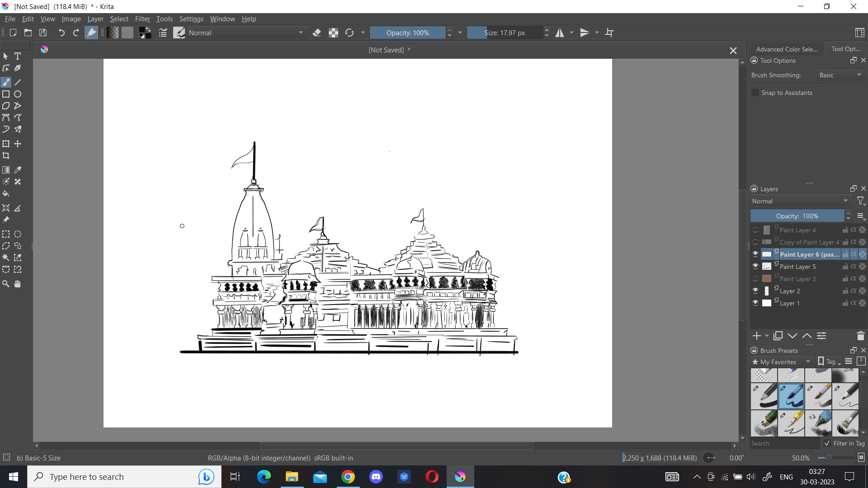This screenshot has height=488, width=868.
Task: Select the Text tool in toolbox
Action: point(18,56)
